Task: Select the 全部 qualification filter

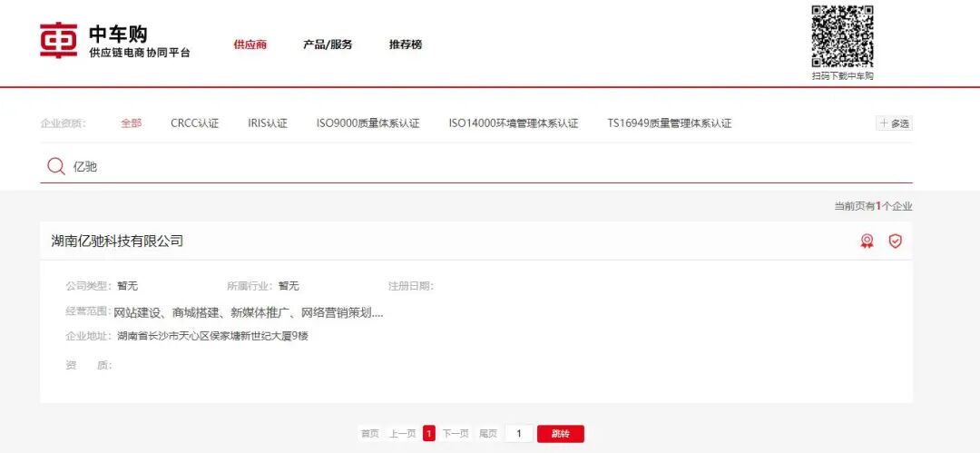Action: tap(132, 123)
